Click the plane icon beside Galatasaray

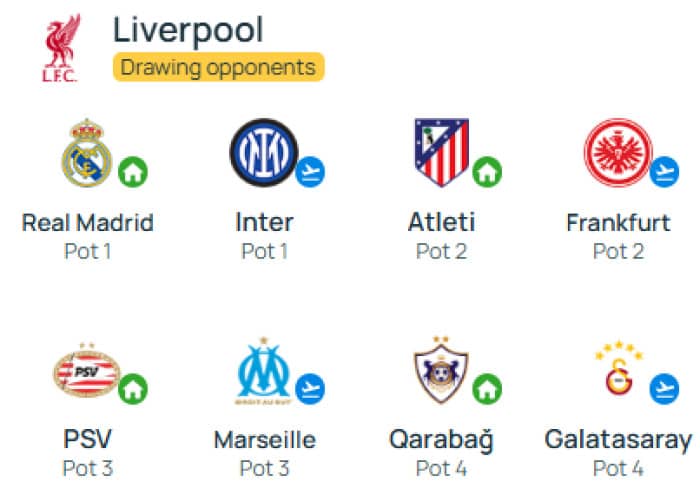tap(664, 389)
